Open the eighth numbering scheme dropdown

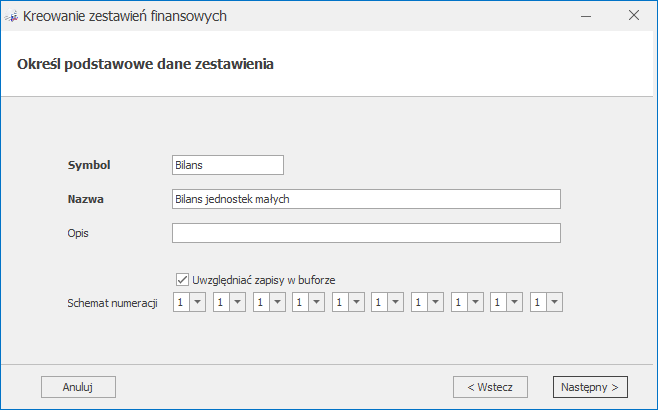[x=475, y=302]
